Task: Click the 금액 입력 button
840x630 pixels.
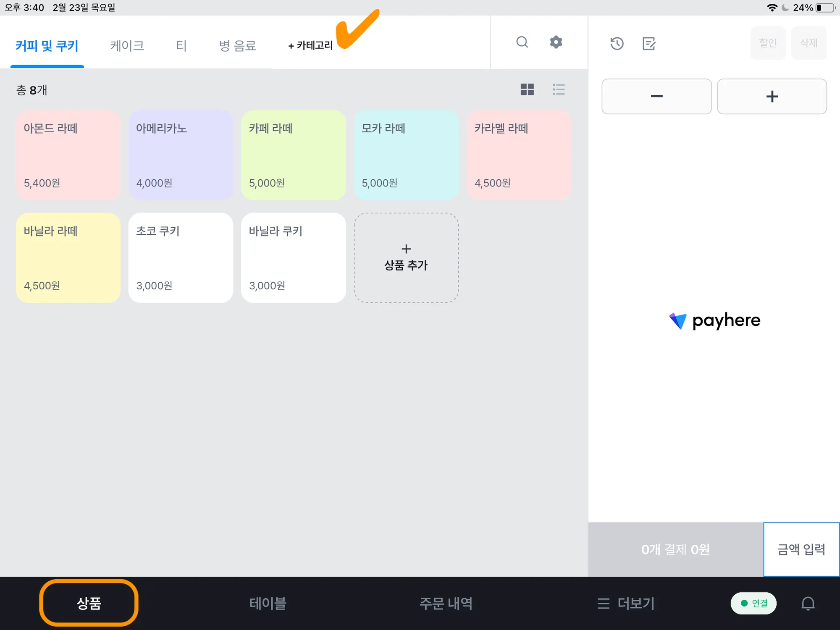Action: tap(801, 549)
